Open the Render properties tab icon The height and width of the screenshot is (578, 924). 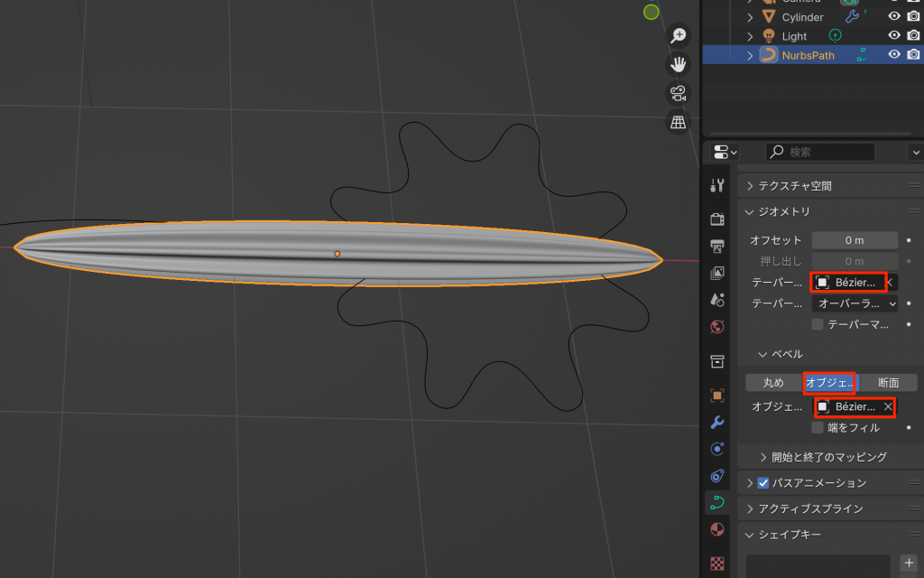pos(717,219)
